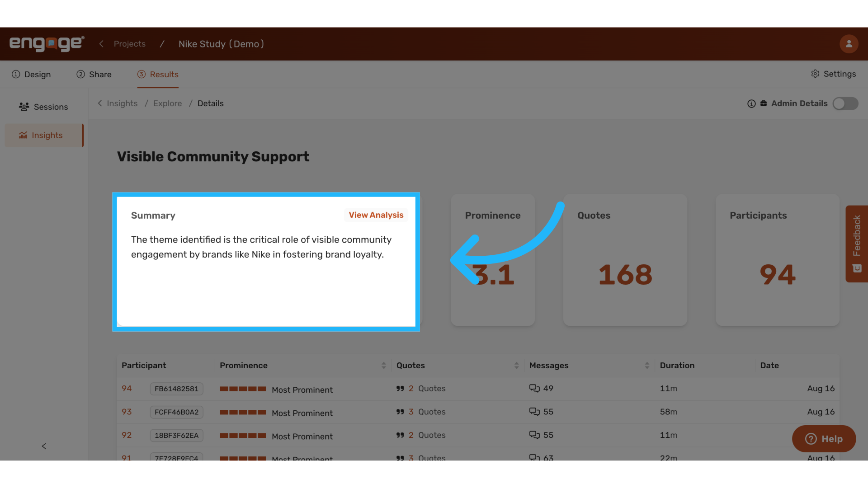Click the Settings label

(x=840, y=74)
